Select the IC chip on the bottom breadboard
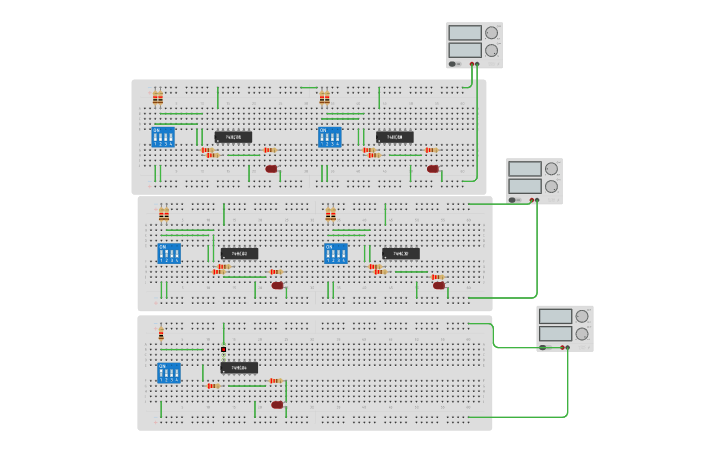Screen dimensions: 725x453 [239, 368]
